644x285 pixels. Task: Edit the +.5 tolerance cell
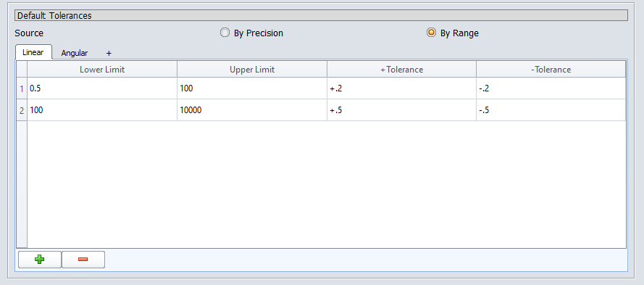pyautogui.click(x=401, y=110)
